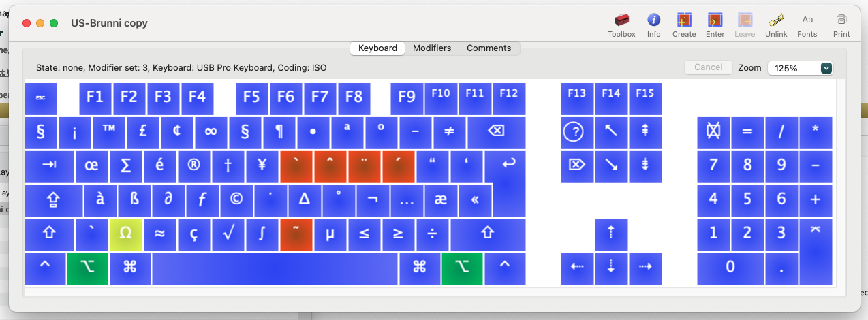
Task: Select the orange tilde dead key
Action: click(296, 235)
